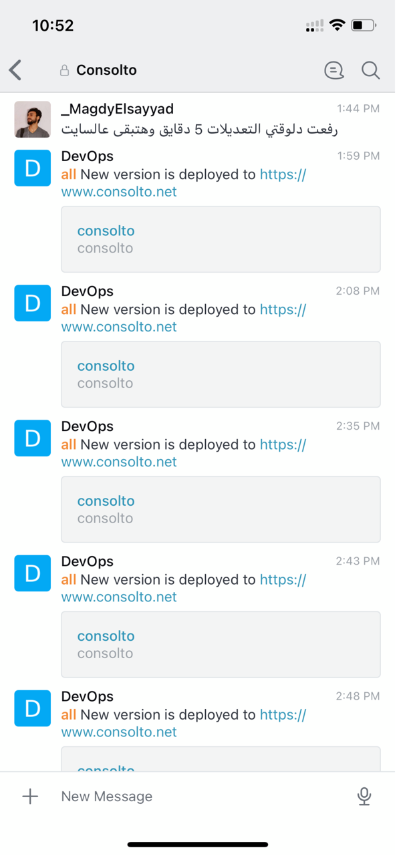Image resolution: width=401 pixels, height=868 pixels.
Task: Tap the _MagdyElsayyad username
Action: click(x=117, y=109)
